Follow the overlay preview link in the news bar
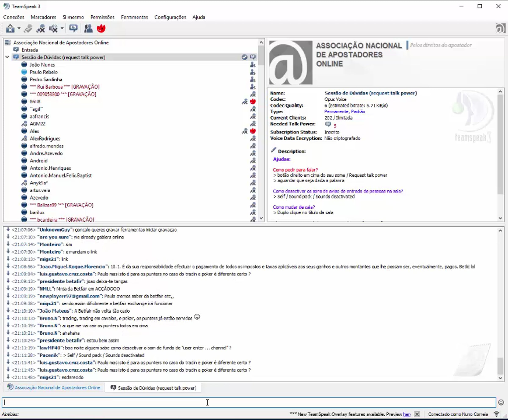508x420 pixels. click(407, 415)
